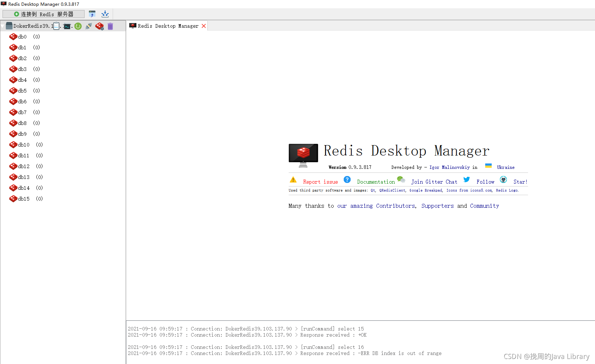This screenshot has height=364, width=595.
Task: Open server info clipboard icon
Action: (x=57, y=26)
